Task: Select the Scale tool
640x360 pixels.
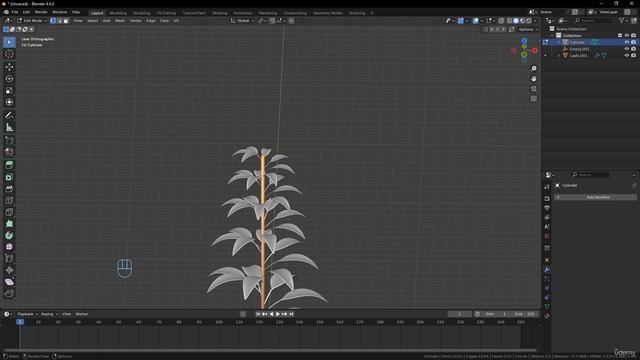Action: [x=9, y=90]
